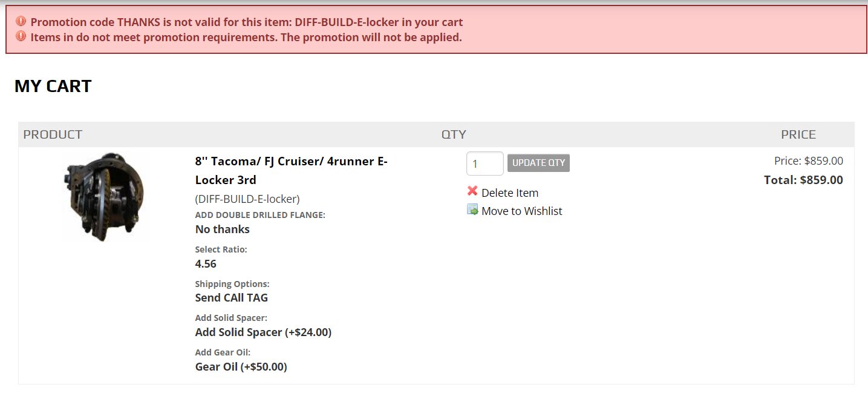Click the UPDATE QTY button
This screenshot has height=393, width=868.
(x=538, y=163)
